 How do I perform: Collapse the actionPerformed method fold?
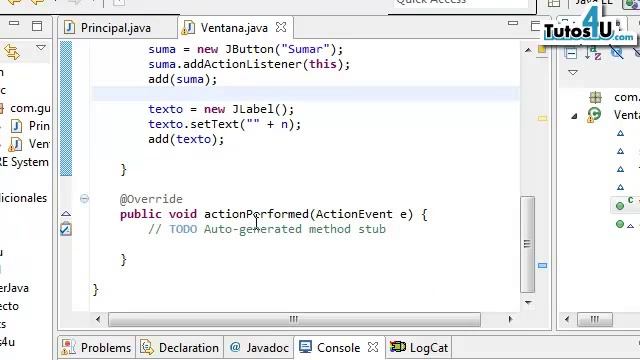[x=84, y=199]
